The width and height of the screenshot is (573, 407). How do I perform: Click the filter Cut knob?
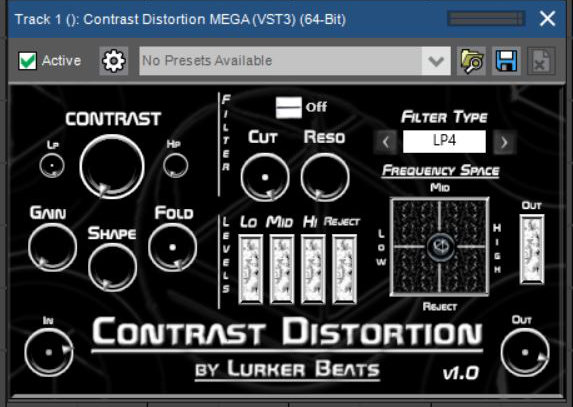265,177
